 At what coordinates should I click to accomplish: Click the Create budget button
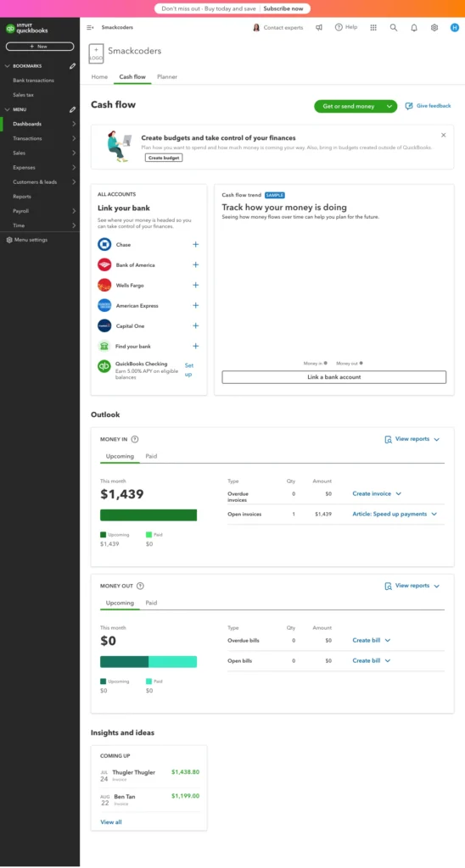click(x=164, y=158)
